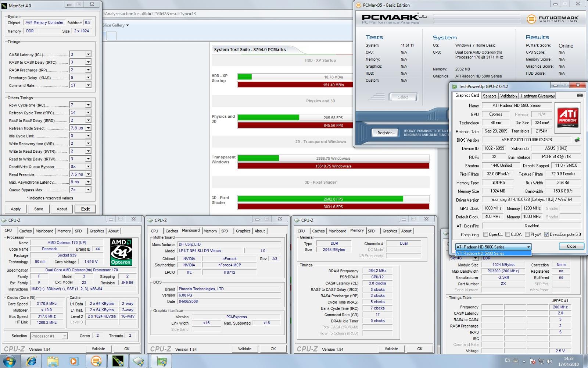Screen dimensions: 588x368
Task: Open the Hardware Giveaway tab in GPU-Z
Action: tap(537, 96)
